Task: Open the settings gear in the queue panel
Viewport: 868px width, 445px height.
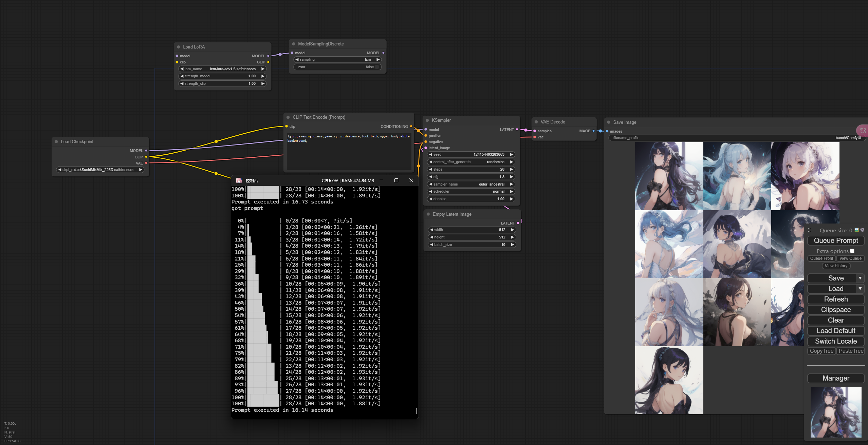Action: (x=862, y=230)
